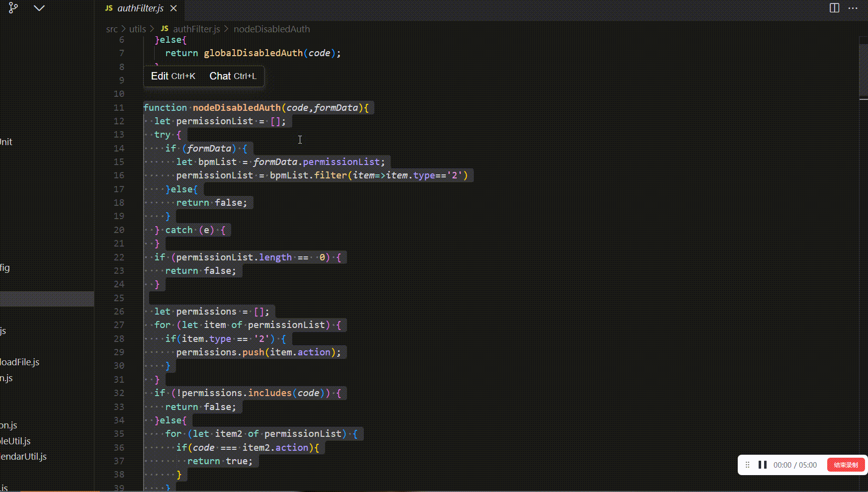Grab the recording widget's drag handle
This screenshot has width=868, height=492.
[748, 465]
